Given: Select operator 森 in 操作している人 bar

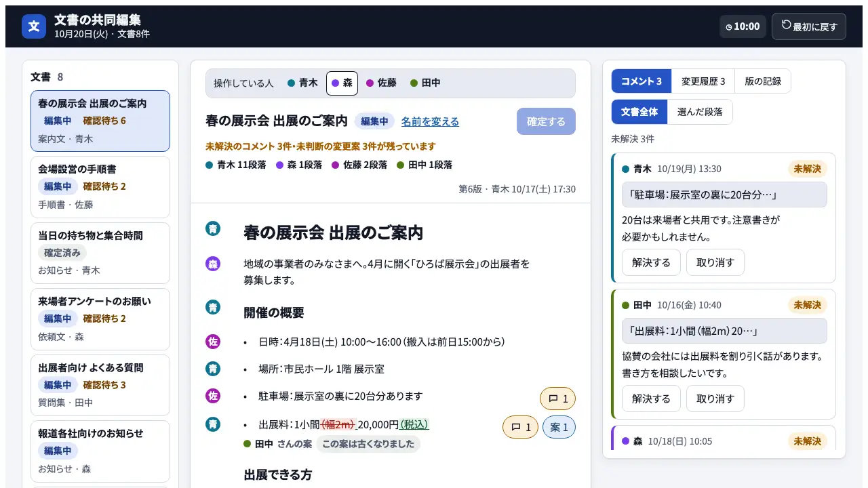Looking at the screenshot, I should pos(342,83).
